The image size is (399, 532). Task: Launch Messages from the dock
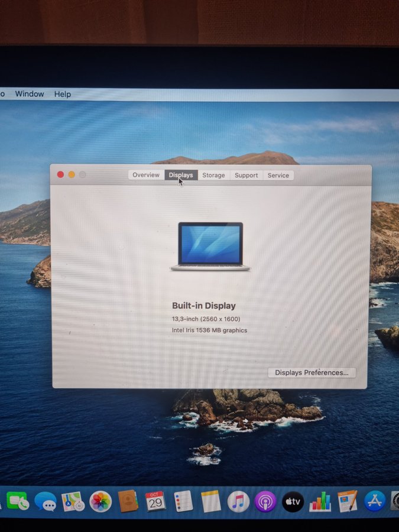[x=46, y=502]
